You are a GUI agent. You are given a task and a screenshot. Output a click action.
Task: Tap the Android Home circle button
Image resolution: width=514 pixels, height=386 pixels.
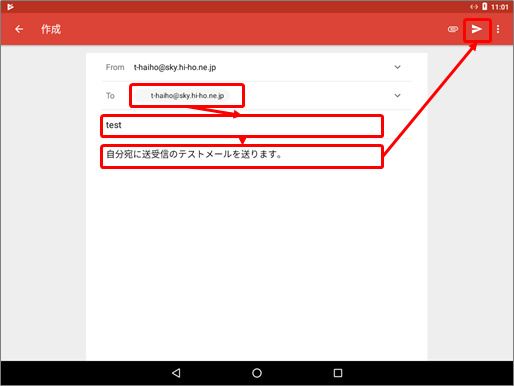coord(257,373)
